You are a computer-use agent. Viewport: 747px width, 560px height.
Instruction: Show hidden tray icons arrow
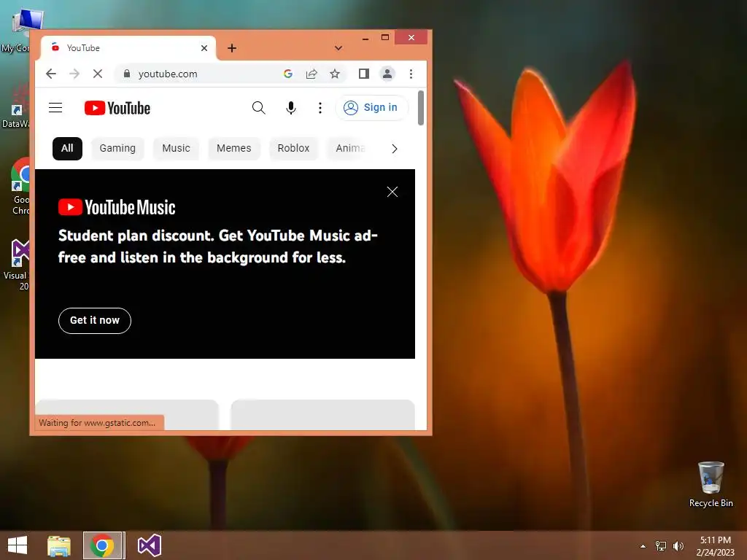click(643, 546)
